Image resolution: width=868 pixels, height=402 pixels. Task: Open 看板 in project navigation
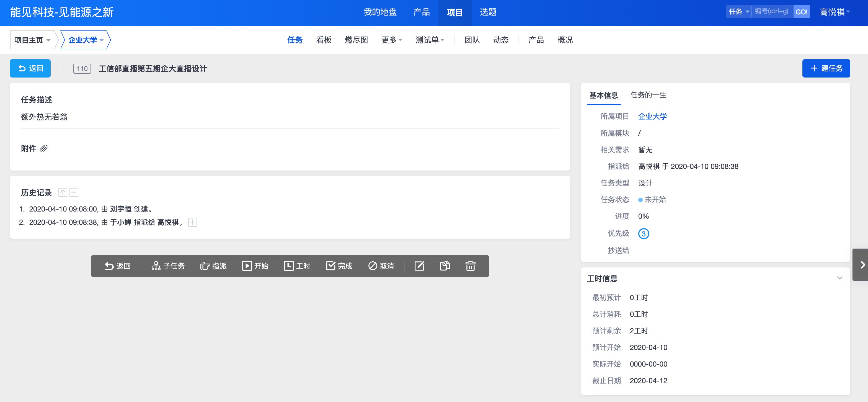point(324,40)
